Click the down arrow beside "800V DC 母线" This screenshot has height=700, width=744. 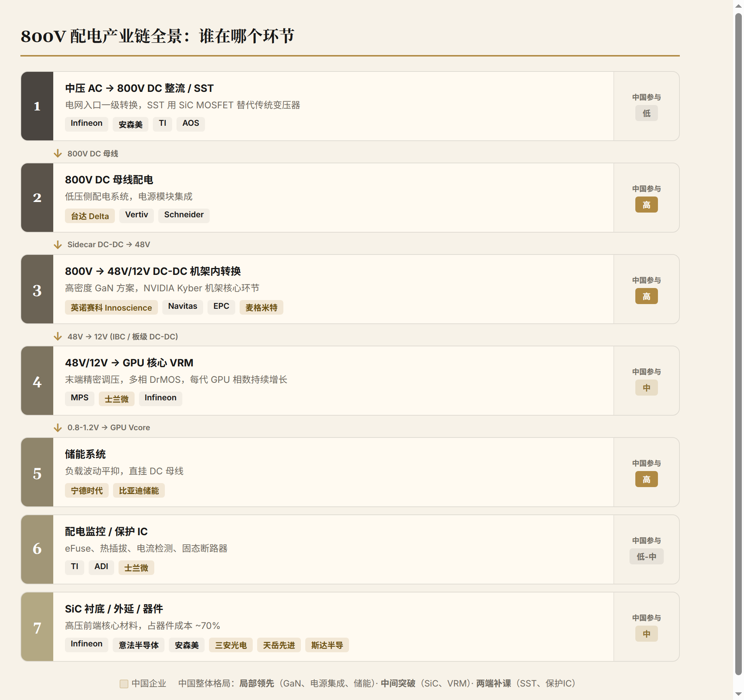click(x=58, y=154)
